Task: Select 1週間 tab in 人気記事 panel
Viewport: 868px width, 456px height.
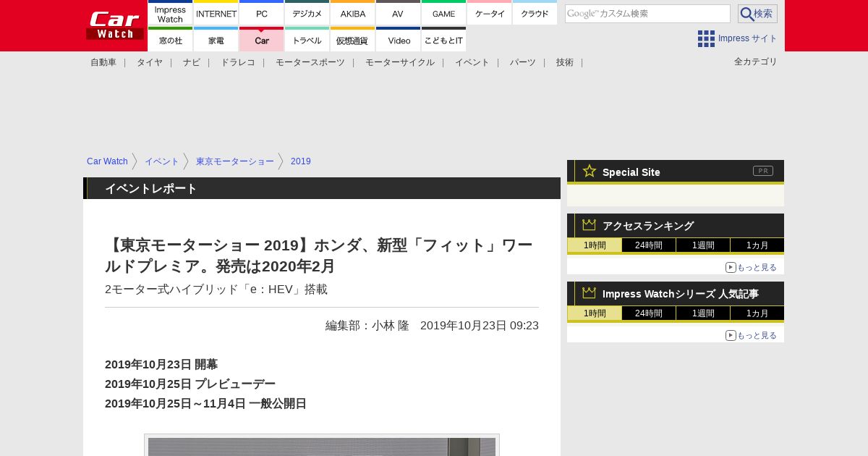Action: pyautogui.click(x=703, y=313)
